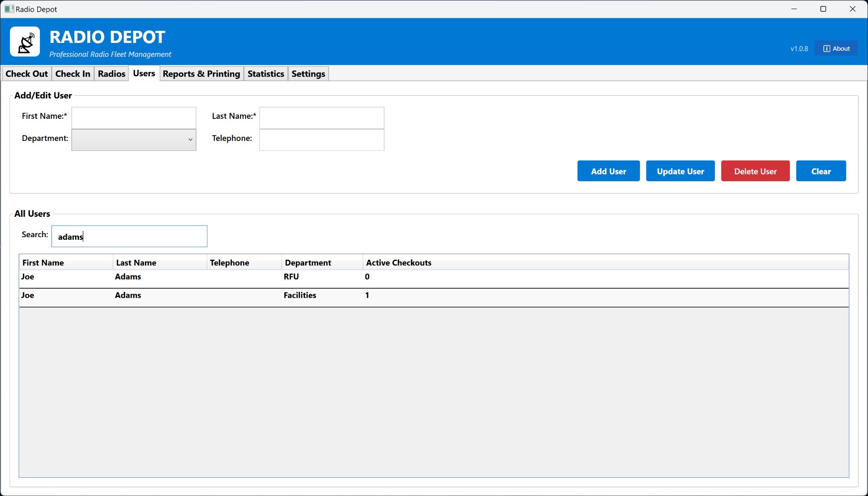Image resolution: width=868 pixels, height=496 pixels.
Task: Click the Update User button
Action: coord(680,171)
